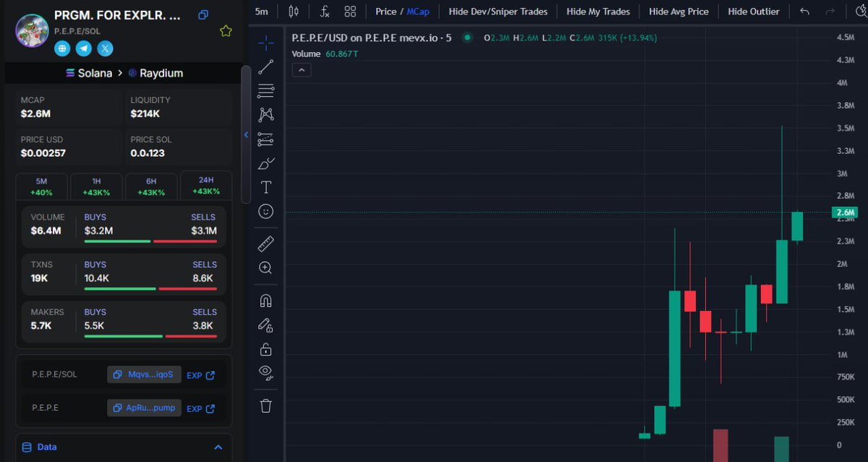Open the indicators fx menu
The width and height of the screenshot is (868, 462).
pos(325,12)
